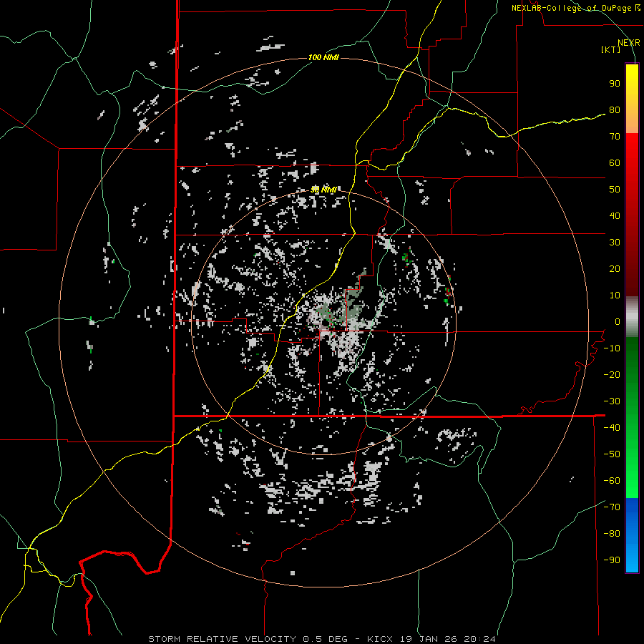
Task: Pick the green segment of the color bar
Action: [x=632, y=418]
